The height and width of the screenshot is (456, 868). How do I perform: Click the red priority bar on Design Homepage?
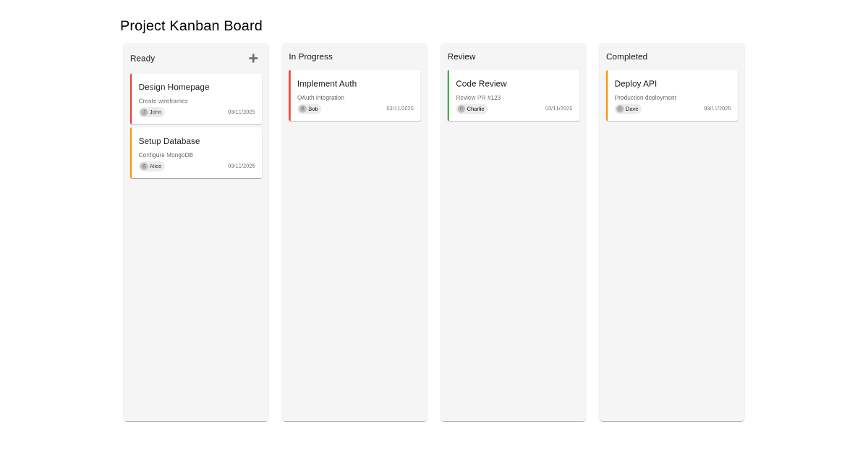pos(132,98)
